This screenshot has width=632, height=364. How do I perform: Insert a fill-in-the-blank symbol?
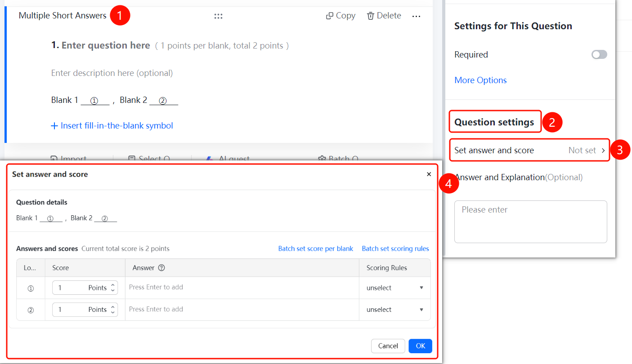[112, 126]
